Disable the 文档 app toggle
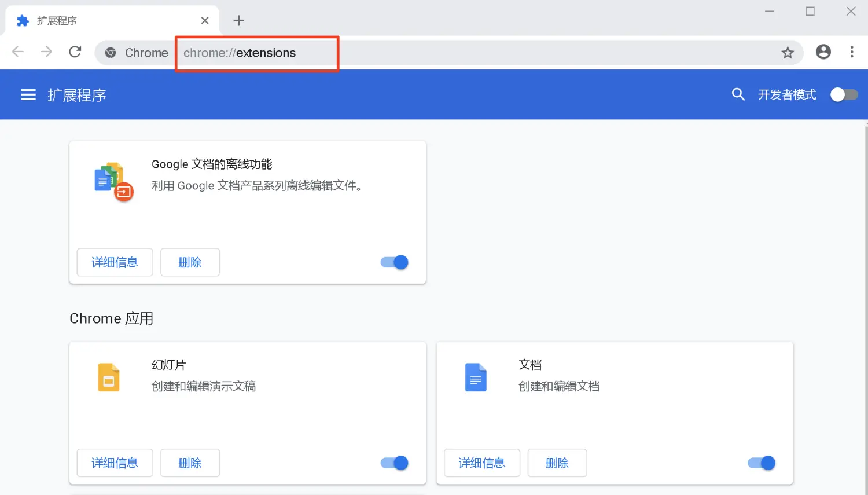Image resolution: width=868 pixels, height=495 pixels. 762,463
